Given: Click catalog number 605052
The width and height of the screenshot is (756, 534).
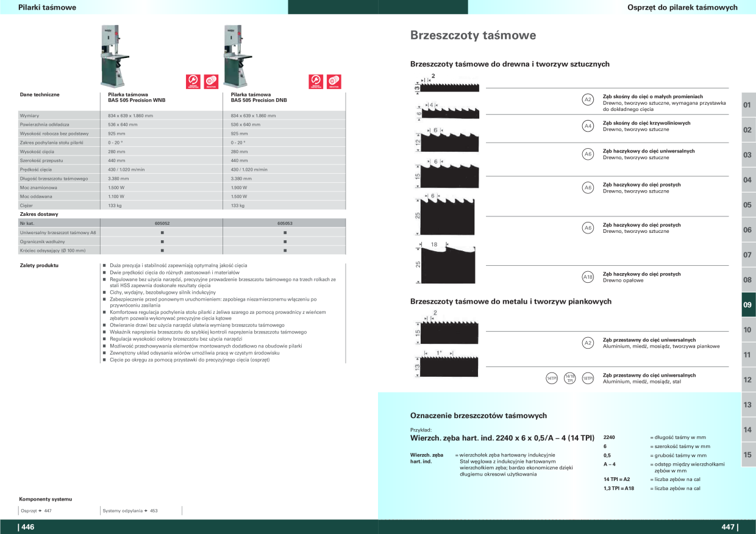Looking at the screenshot, I should [162, 224].
